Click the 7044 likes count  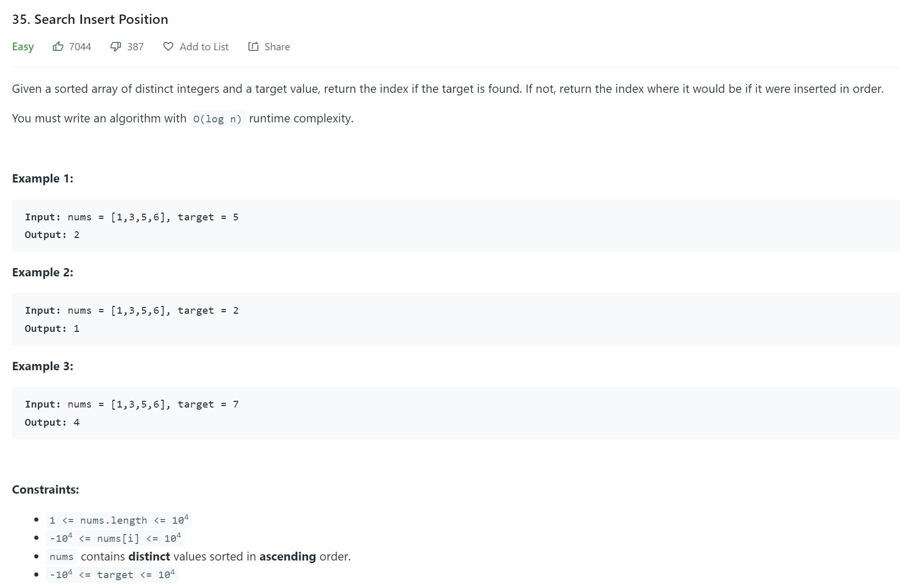tap(80, 47)
